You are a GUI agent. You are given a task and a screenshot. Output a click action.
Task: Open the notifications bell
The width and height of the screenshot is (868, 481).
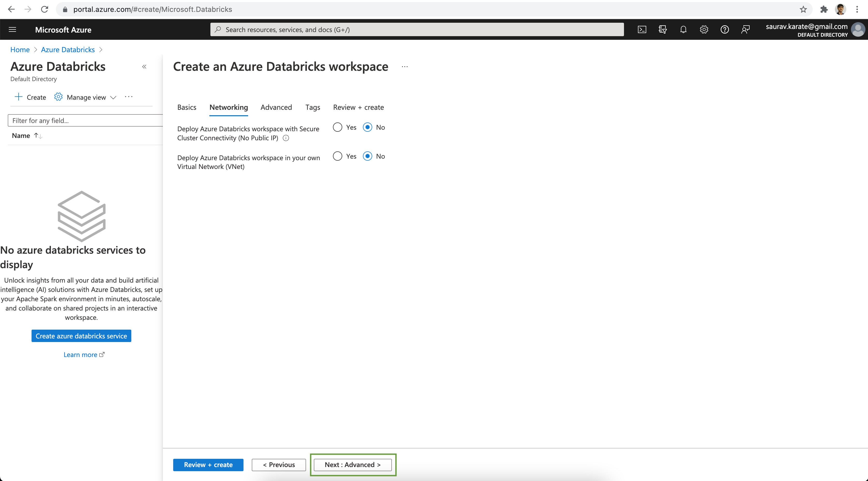[x=683, y=30]
